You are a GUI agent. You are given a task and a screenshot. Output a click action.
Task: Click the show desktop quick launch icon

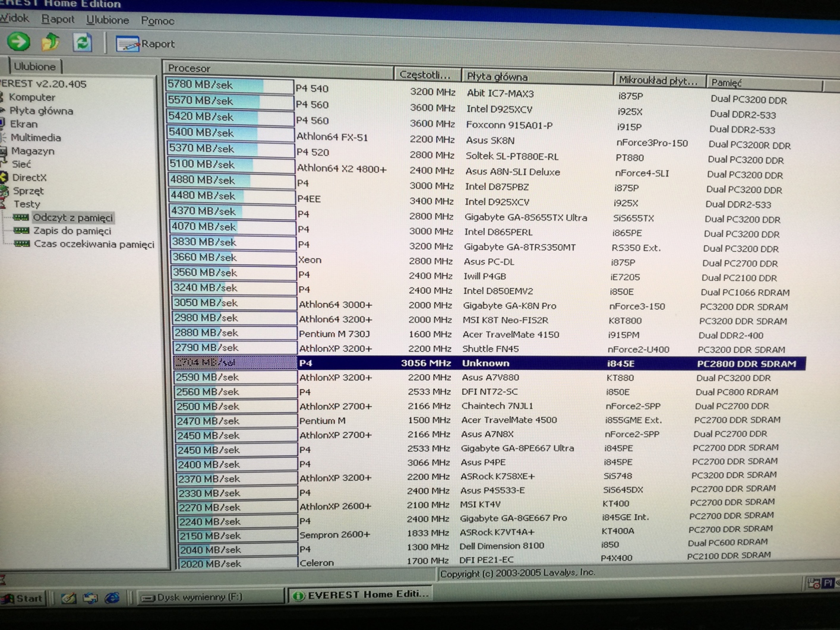pos(69,598)
